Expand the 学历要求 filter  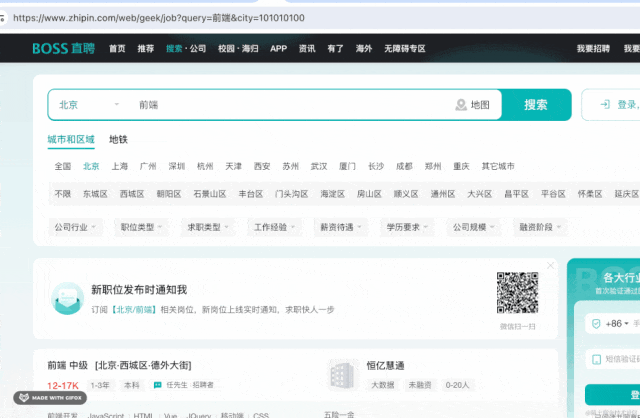pos(407,227)
